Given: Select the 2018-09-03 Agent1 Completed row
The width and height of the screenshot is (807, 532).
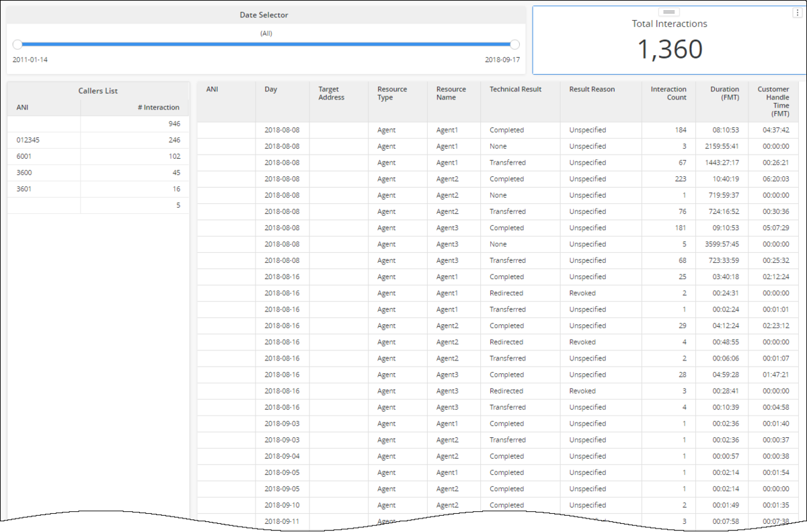Looking at the screenshot, I should click(x=498, y=424).
